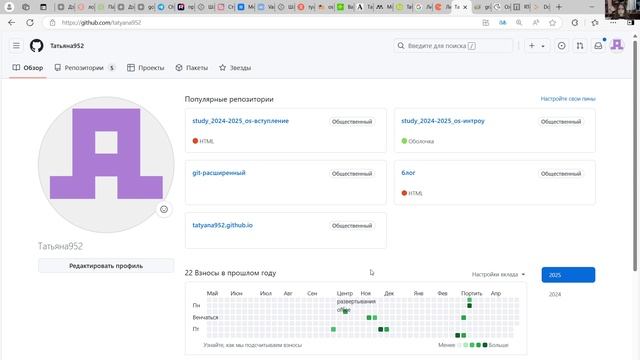Viewport: 640px width, 360px height.
Task: Click the 22 Взносы в прошлом году heading
Action: tap(230, 273)
